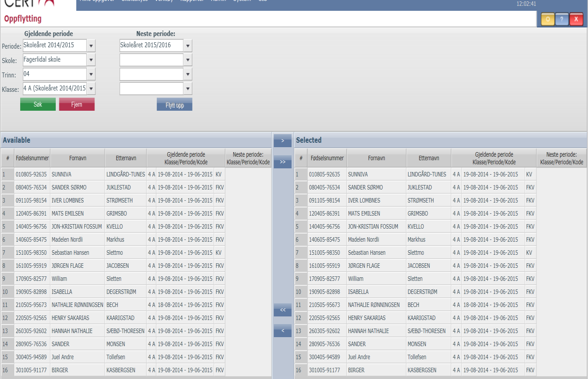Sort Selected table by the Fornavn column header
This screenshot has height=379, width=588.
[376, 158]
